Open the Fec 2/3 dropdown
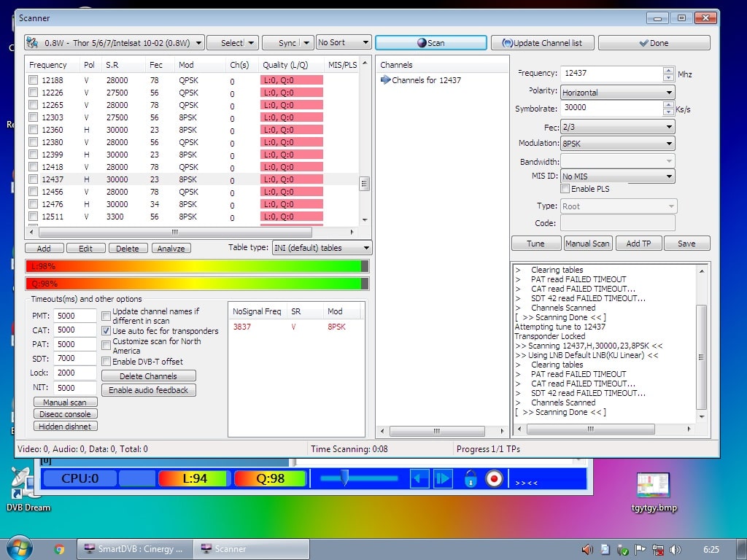This screenshot has width=747, height=560. (x=617, y=127)
